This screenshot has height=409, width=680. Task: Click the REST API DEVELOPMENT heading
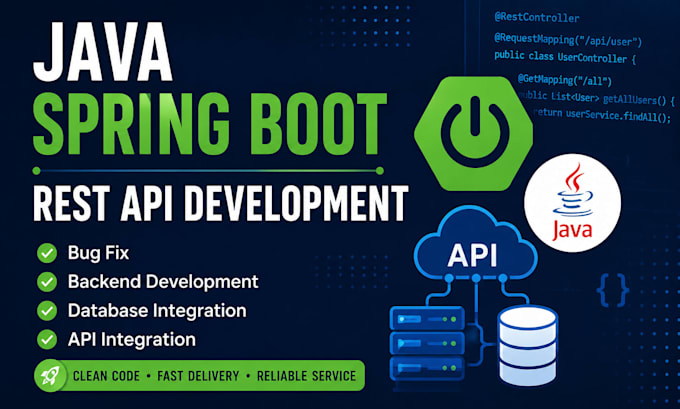click(221, 203)
